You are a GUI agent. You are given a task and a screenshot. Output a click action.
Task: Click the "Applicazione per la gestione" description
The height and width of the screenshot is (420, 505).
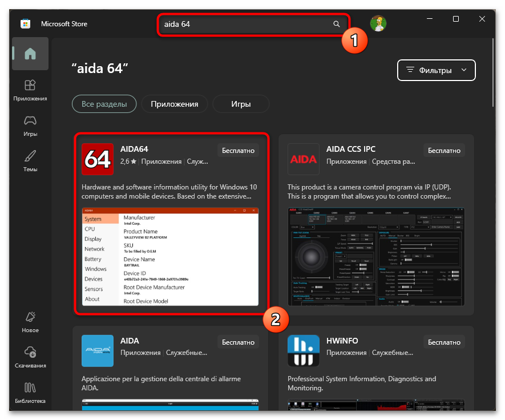[161, 383]
